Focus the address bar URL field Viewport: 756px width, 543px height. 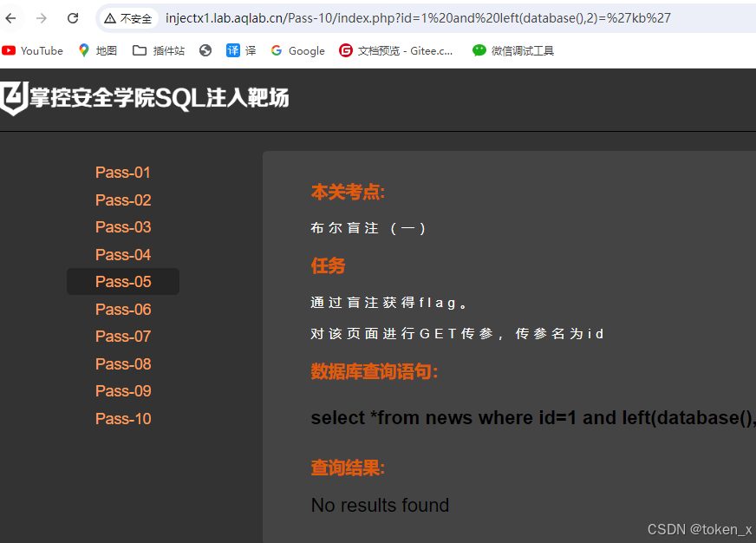[418, 18]
